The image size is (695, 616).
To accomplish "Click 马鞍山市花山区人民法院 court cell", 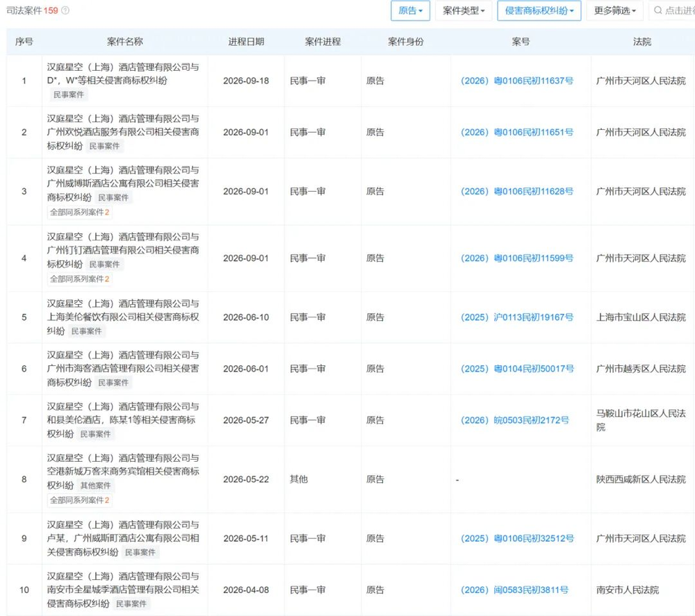I will tap(641, 420).
